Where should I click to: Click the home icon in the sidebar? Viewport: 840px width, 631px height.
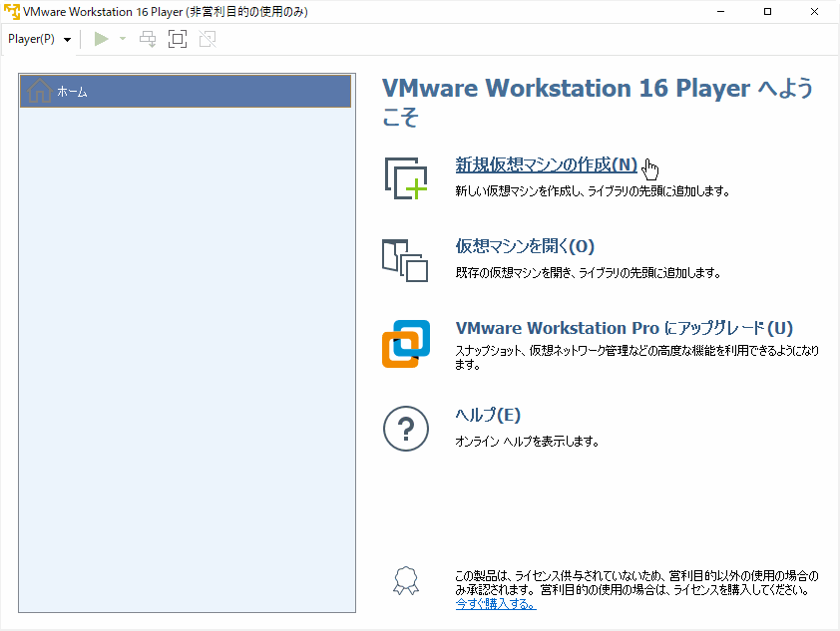39,90
